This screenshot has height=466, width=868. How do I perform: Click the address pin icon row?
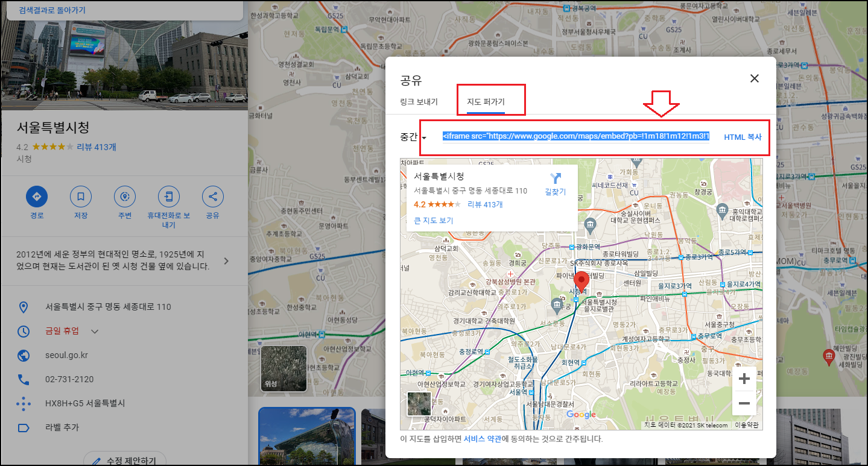(24, 307)
